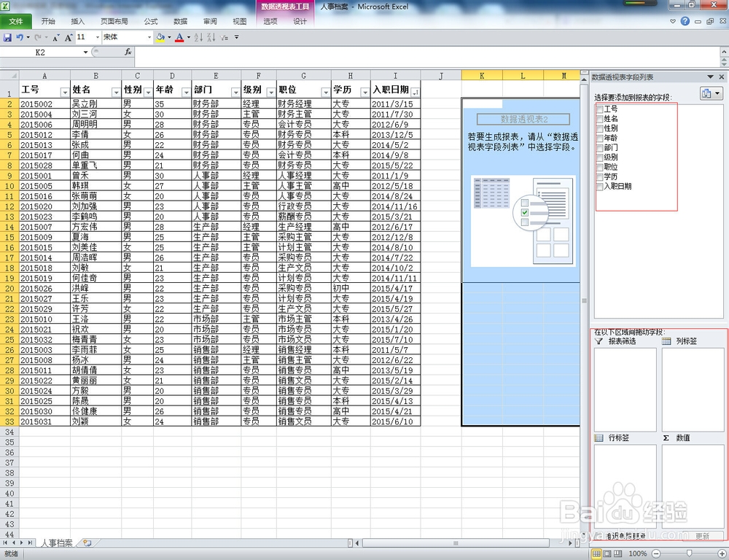
Task: Check the 姓名 field checkbox
Action: (x=600, y=117)
